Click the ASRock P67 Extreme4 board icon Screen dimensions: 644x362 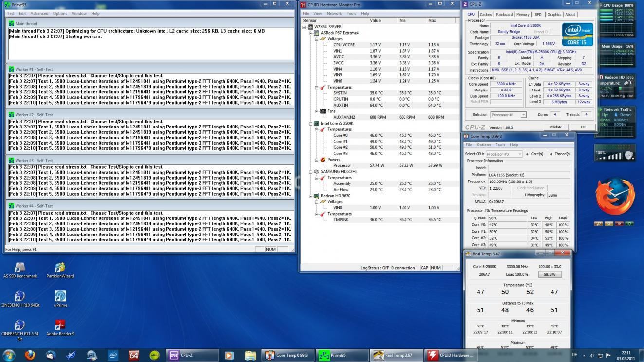click(316, 33)
